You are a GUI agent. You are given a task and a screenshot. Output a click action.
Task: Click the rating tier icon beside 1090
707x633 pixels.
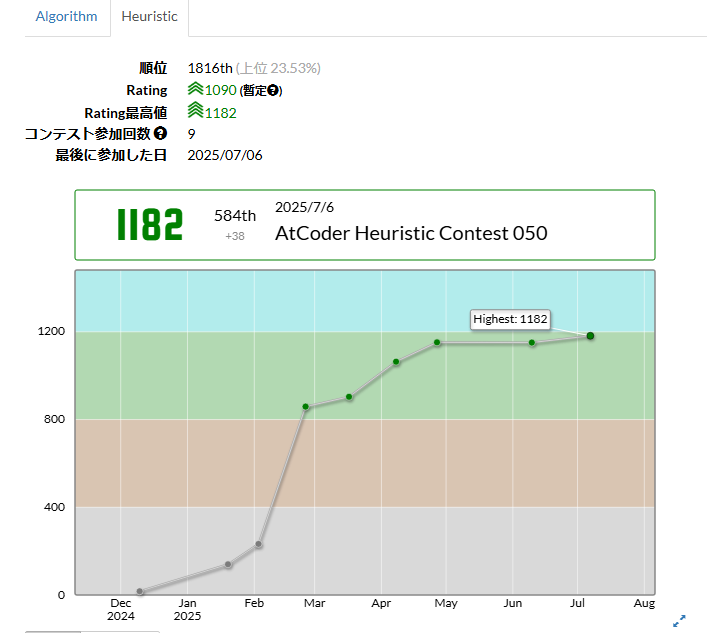click(x=195, y=88)
